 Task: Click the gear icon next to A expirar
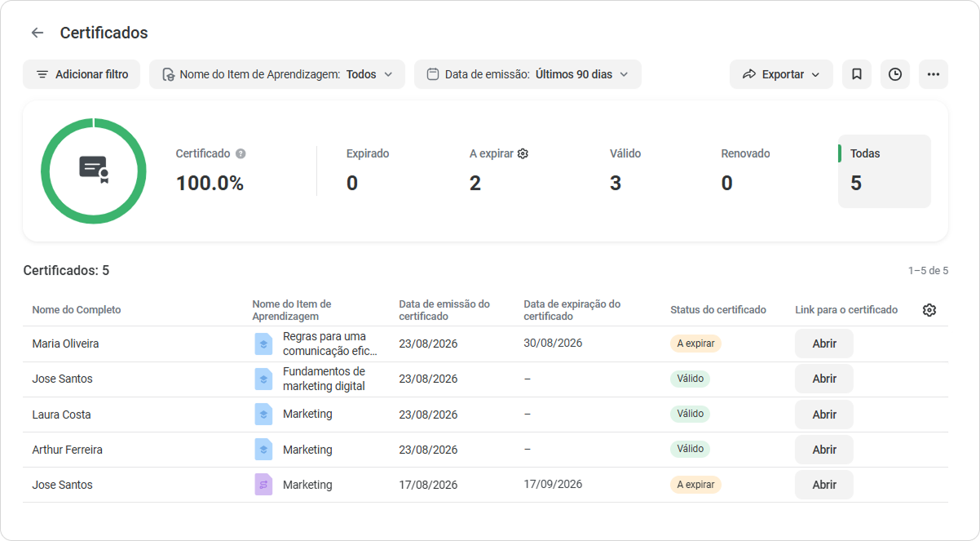(523, 153)
